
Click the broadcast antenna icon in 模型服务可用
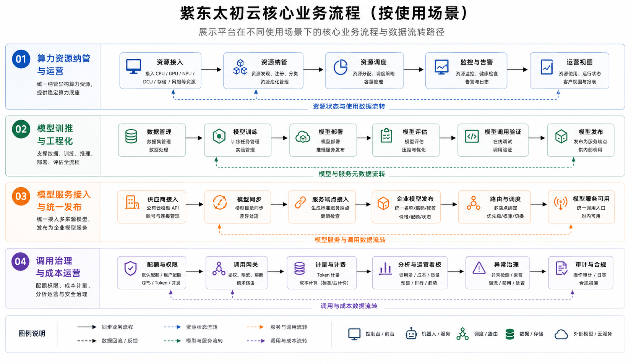click(561, 203)
